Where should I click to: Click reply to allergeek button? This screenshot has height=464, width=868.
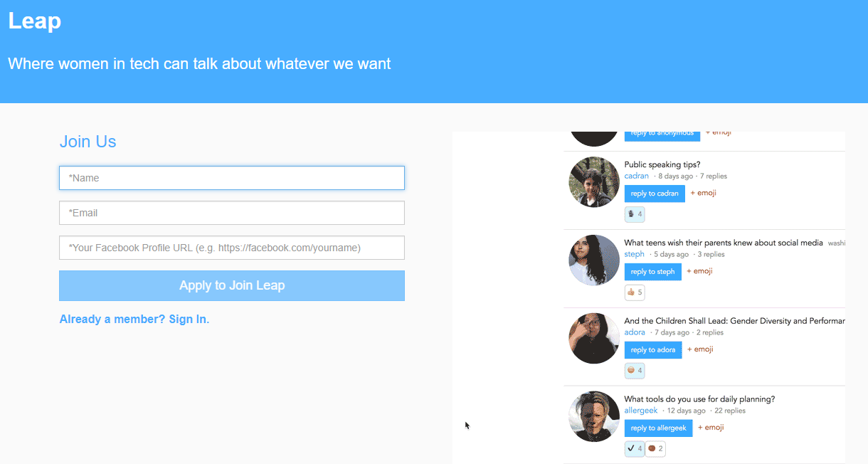click(658, 428)
